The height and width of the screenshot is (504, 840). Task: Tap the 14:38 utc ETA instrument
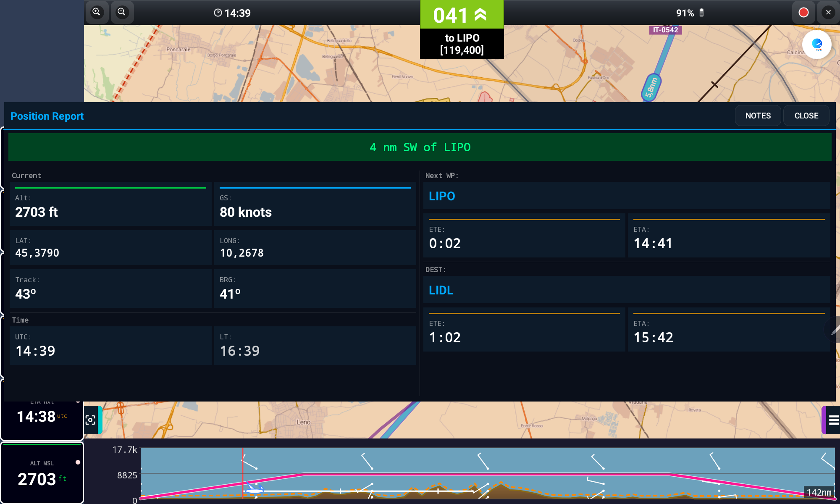42,417
